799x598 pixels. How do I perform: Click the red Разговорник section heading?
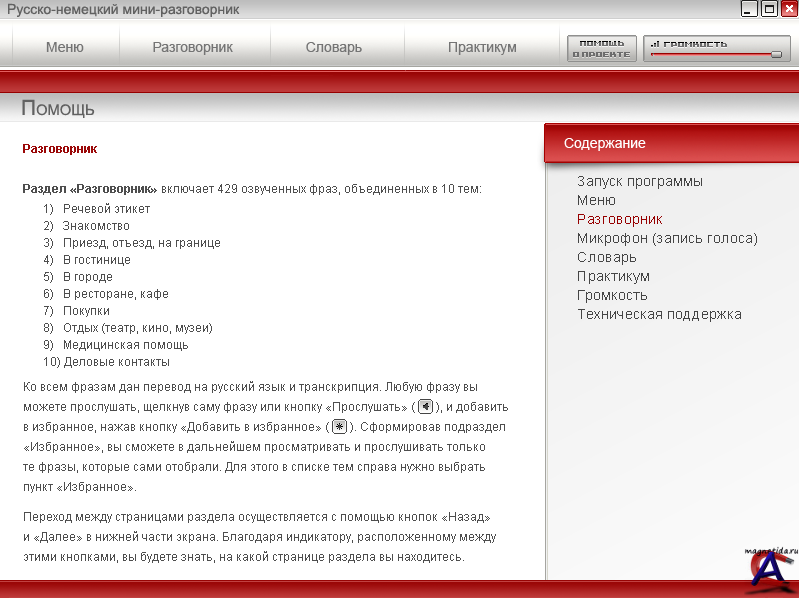(x=60, y=149)
